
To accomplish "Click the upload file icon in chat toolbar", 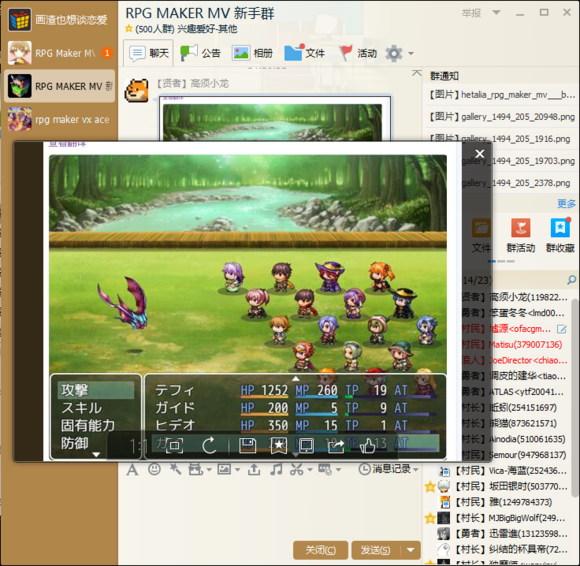I will (254, 469).
